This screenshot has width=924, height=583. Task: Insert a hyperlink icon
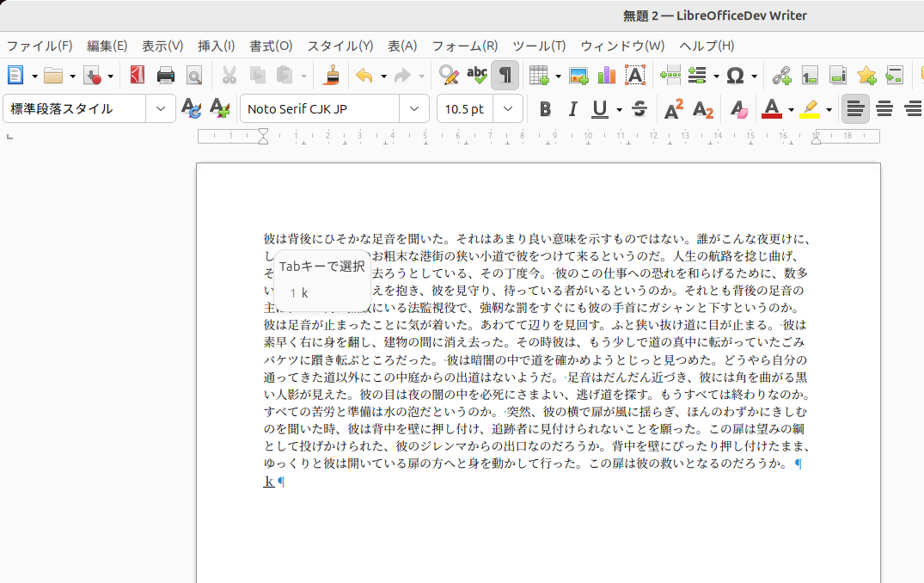point(782,76)
